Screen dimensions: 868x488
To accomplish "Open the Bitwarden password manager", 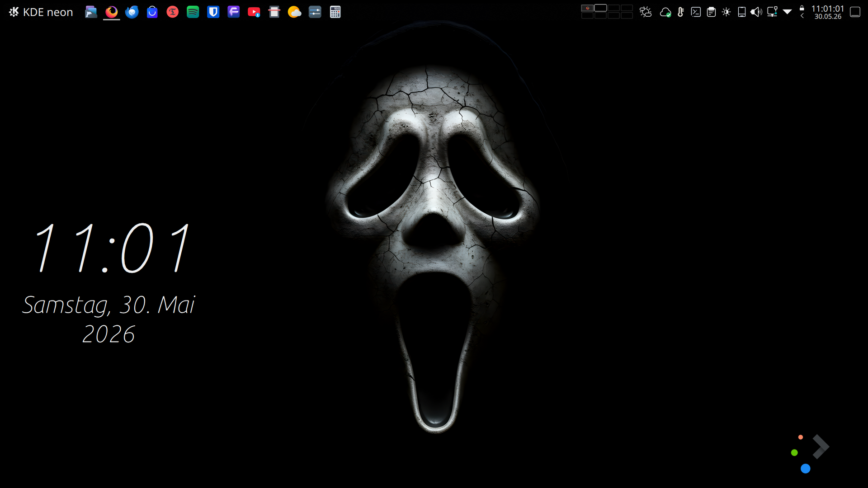I will (x=213, y=12).
